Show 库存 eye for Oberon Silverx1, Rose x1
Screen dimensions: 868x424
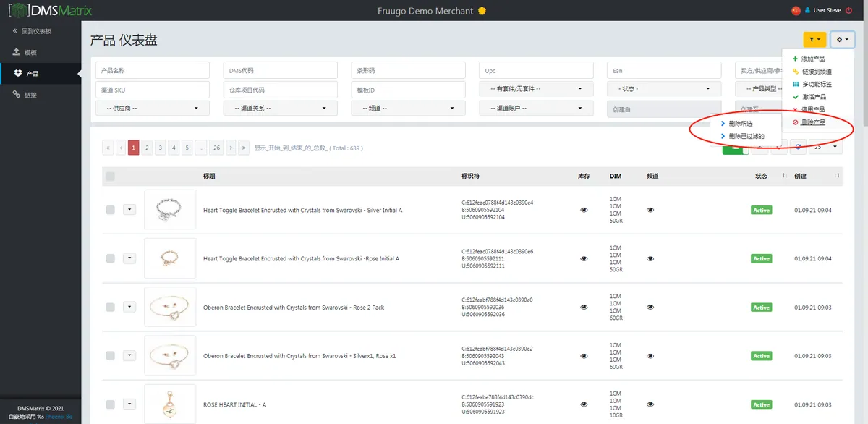point(584,356)
